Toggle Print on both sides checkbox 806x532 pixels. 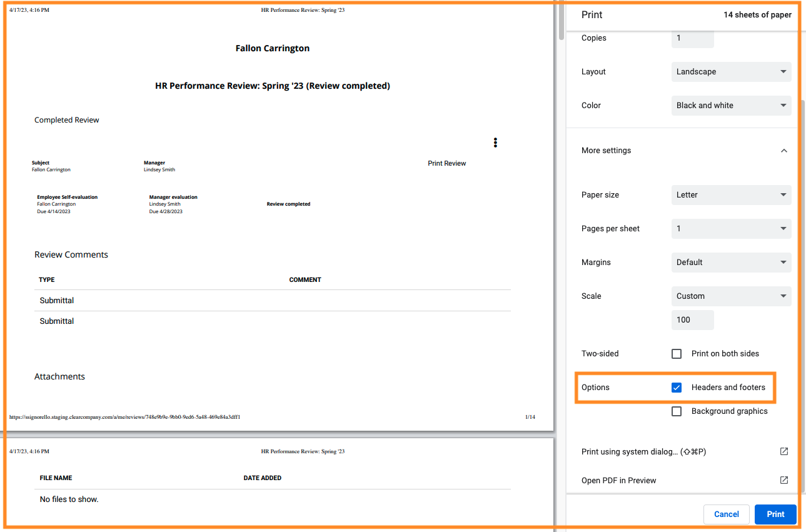(677, 354)
